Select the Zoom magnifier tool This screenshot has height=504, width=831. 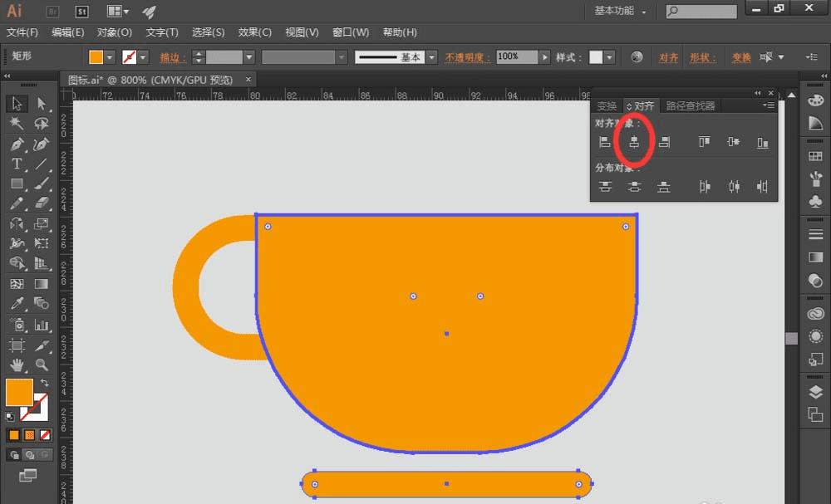[41, 365]
